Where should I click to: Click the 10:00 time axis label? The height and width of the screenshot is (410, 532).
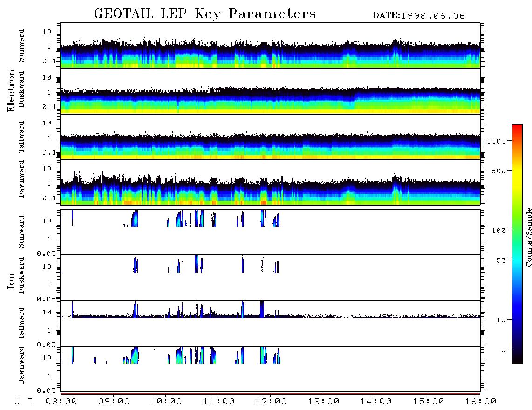click(x=167, y=402)
